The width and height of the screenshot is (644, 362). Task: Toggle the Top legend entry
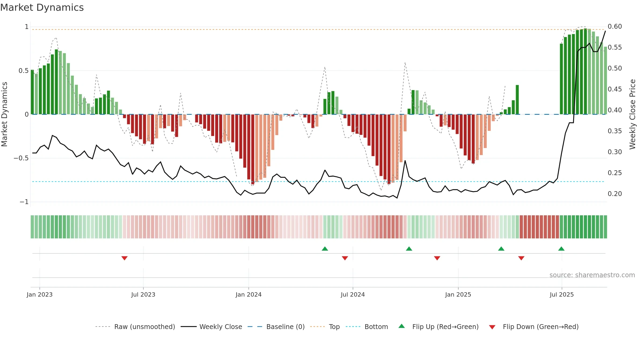pyautogui.click(x=325, y=327)
